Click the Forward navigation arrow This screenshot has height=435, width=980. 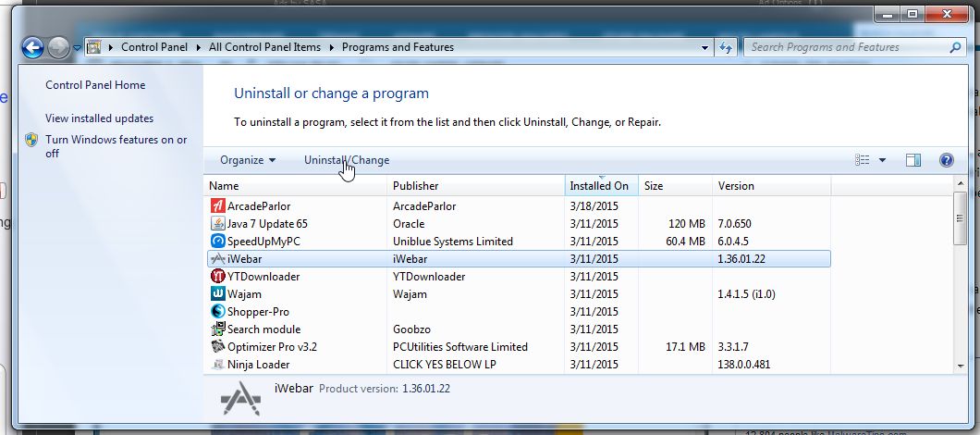click(x=58, y=47)
